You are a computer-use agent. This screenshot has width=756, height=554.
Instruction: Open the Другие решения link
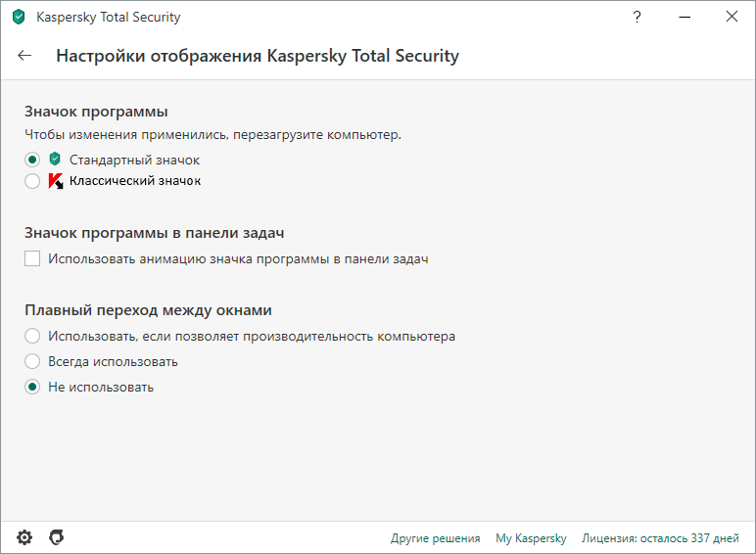coord(435,538)
